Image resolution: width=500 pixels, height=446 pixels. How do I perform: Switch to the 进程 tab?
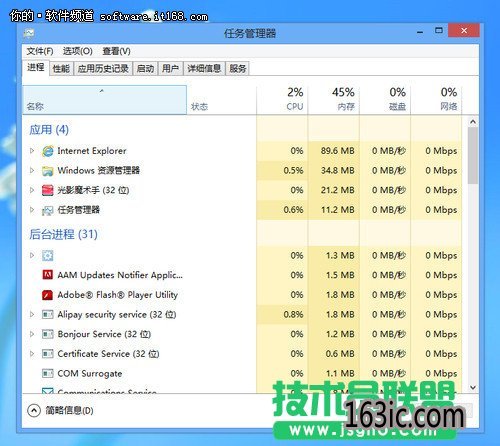pyautogui.click(x=36, y=68)
